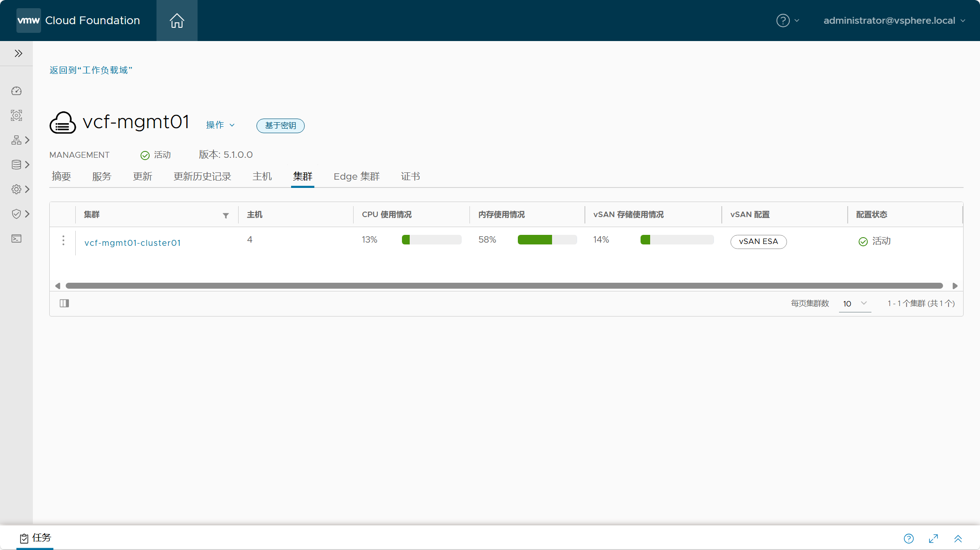Open the row actions menu for vcf-mgmt01-cluster01
980x550 pixels.
coord(63,240)
